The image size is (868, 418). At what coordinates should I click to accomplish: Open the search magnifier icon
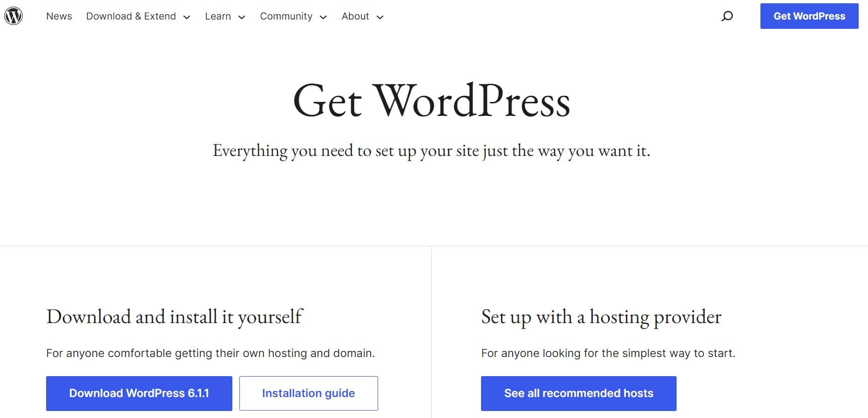pos(727,16)
